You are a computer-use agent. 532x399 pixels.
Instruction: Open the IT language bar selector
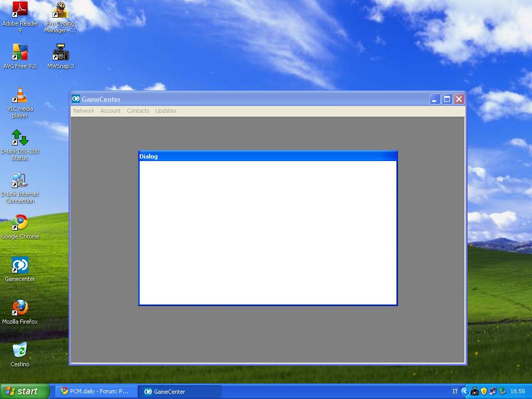[x=455, y=392]
